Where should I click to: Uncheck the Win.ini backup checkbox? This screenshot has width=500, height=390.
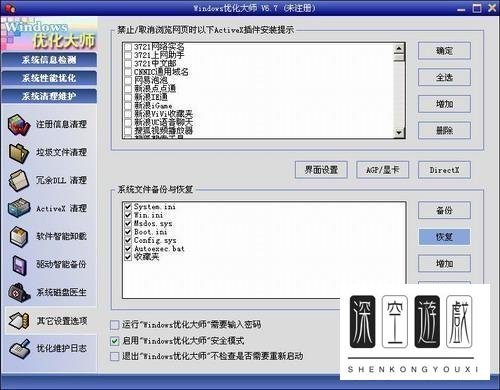(x=128, y=215)
